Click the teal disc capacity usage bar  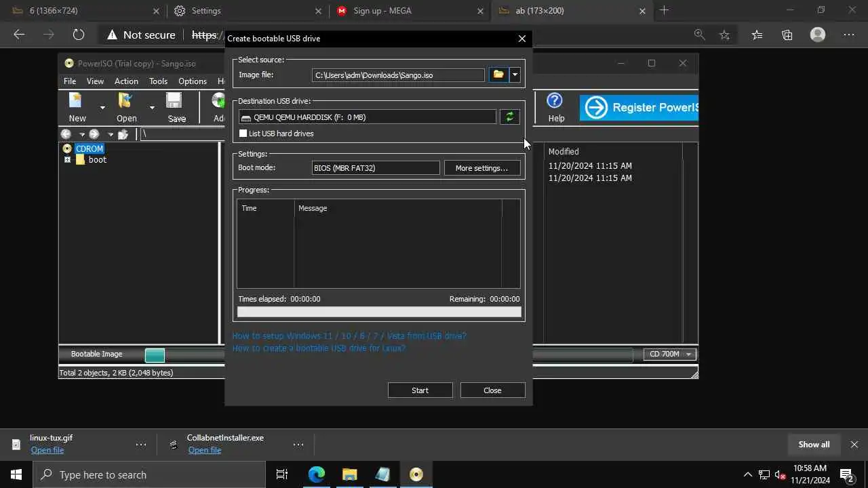click(155, 354)
